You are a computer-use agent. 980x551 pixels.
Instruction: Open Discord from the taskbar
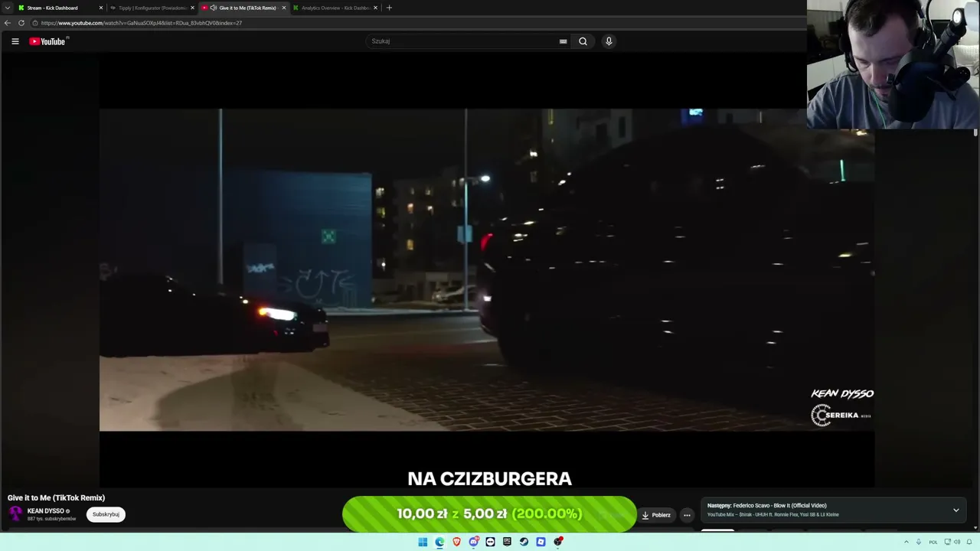point(474,542)
